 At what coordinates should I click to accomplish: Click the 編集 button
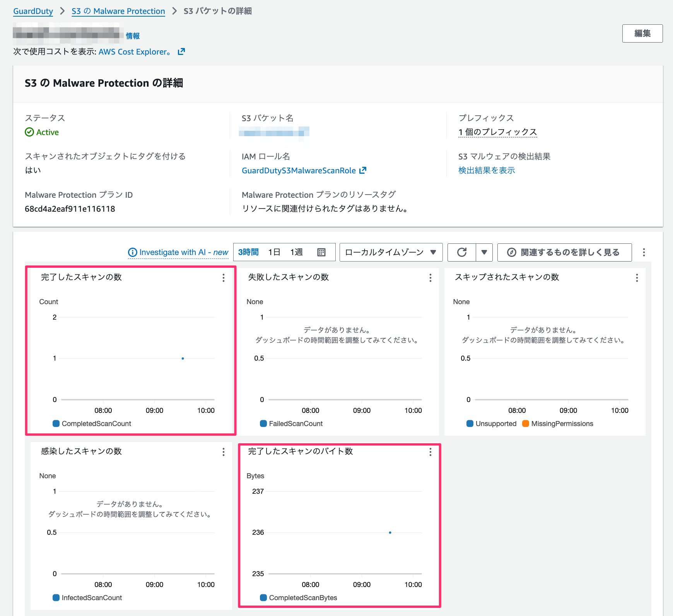(x=642, y=33)
